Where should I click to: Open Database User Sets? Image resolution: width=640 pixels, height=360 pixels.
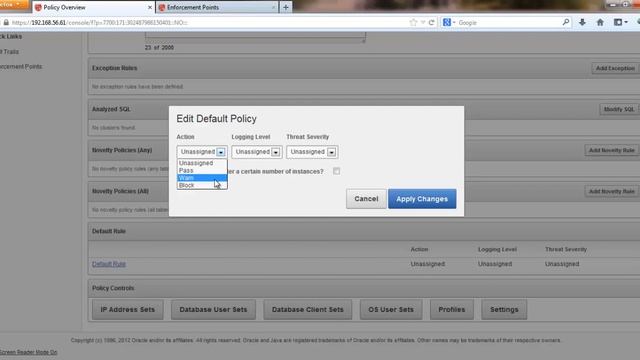click(x=213, y=310)
